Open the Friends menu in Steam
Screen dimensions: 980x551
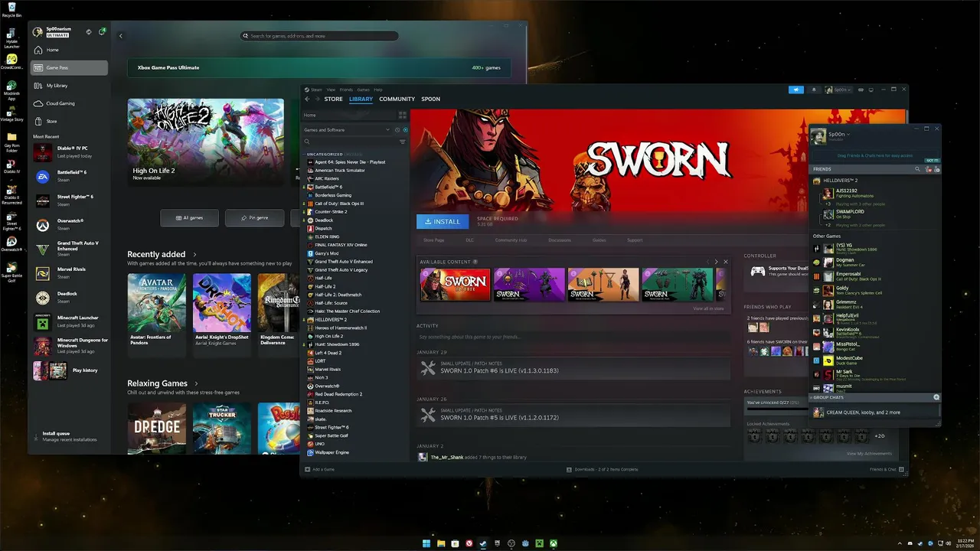pos(346,90)
